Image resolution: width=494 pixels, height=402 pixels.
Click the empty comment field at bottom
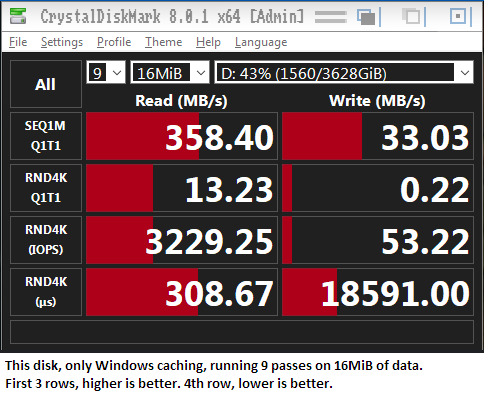(x=242, y=332)
